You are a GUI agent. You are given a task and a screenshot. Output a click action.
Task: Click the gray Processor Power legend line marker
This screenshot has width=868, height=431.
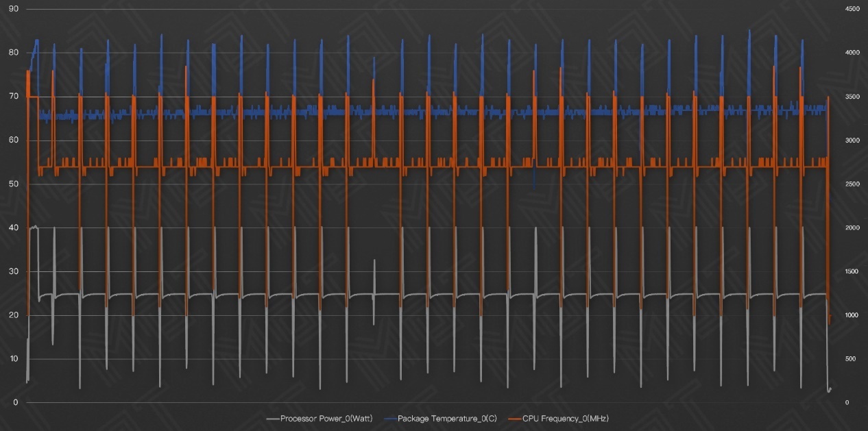point(272,419)
